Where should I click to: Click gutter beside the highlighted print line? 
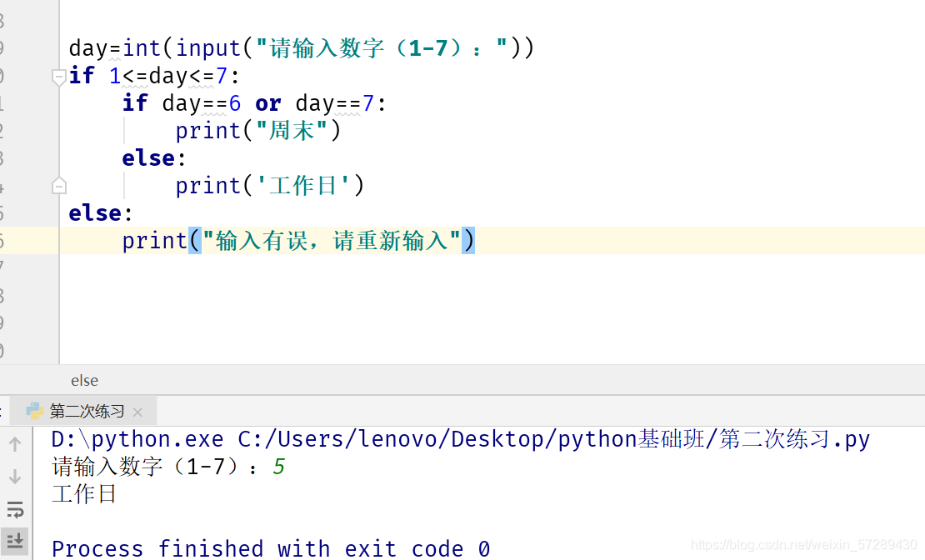coord(29,241)
